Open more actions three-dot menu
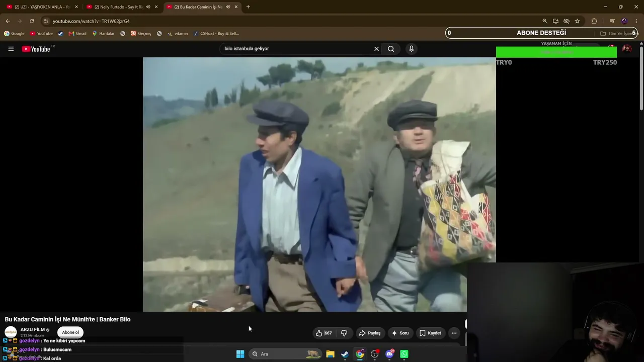Screen dimensions: 644x362 tap(454, 333)
